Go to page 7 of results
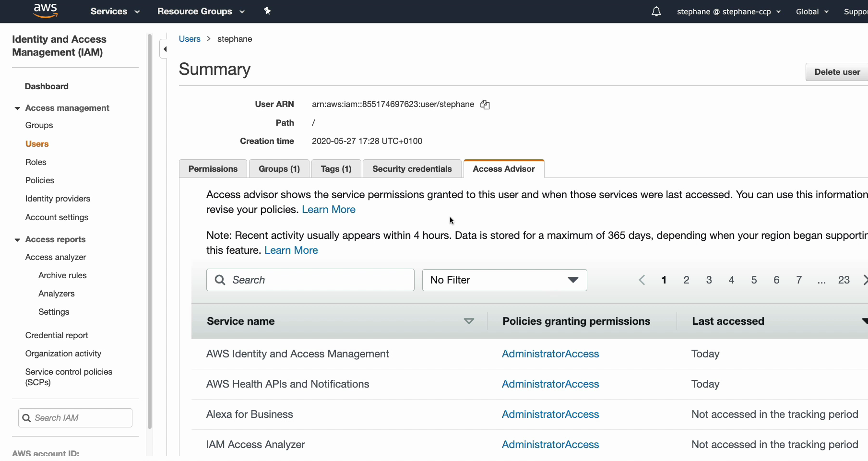This screenshot has width=868, height=461. tap(799, 280)
